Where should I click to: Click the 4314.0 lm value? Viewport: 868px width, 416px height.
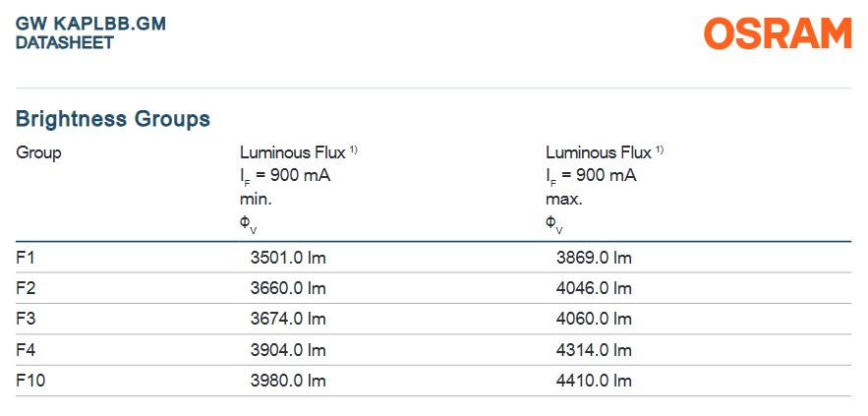pos(594,351)
